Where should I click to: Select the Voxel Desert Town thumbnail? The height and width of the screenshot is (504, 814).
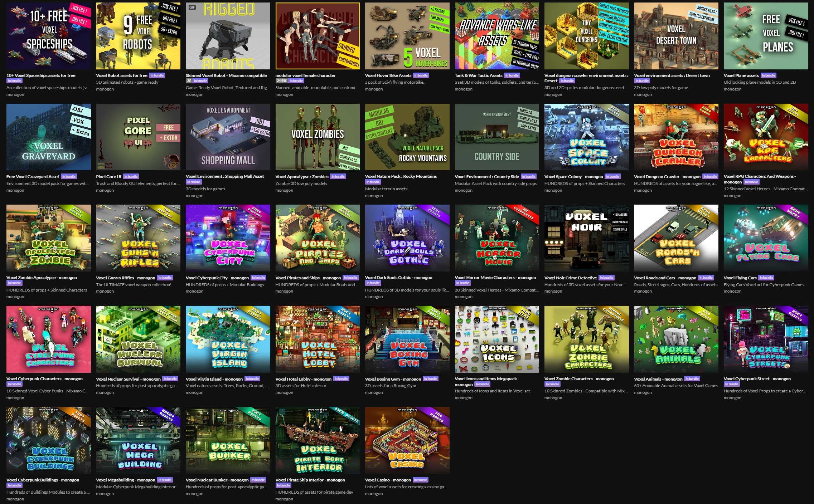[x=676, y=36]
